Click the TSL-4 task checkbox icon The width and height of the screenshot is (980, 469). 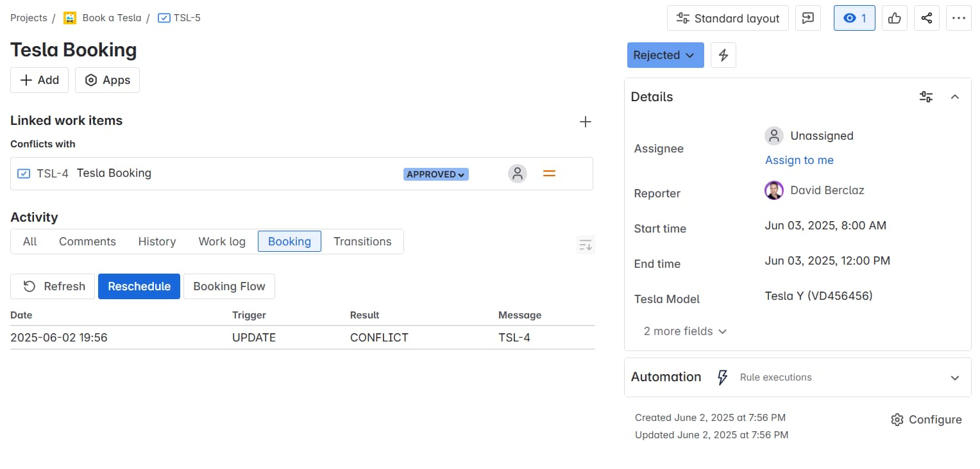point(24,173)
